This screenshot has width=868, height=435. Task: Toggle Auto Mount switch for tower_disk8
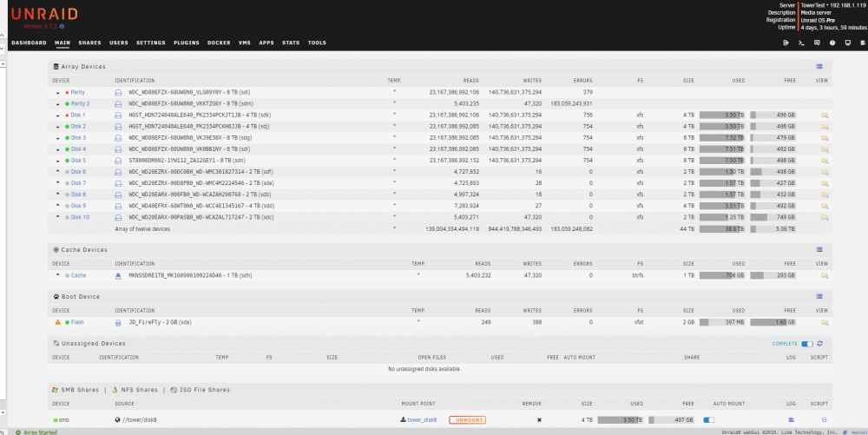708,420
